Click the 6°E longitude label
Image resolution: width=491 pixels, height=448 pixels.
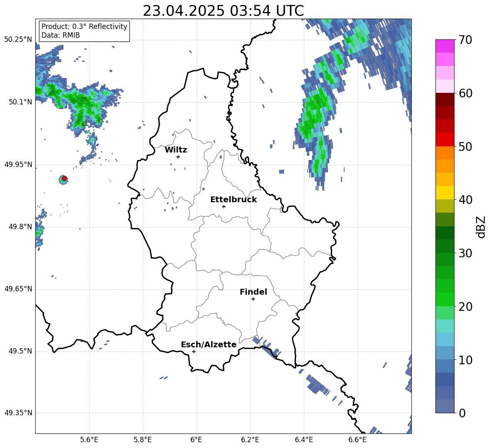(196, 440)
